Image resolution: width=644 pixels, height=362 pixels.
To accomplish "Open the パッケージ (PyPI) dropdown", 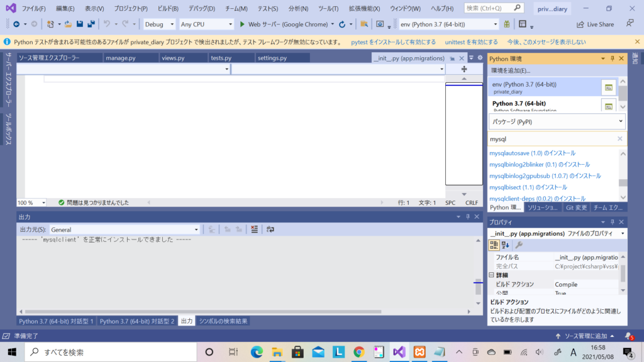I will 557,121.
